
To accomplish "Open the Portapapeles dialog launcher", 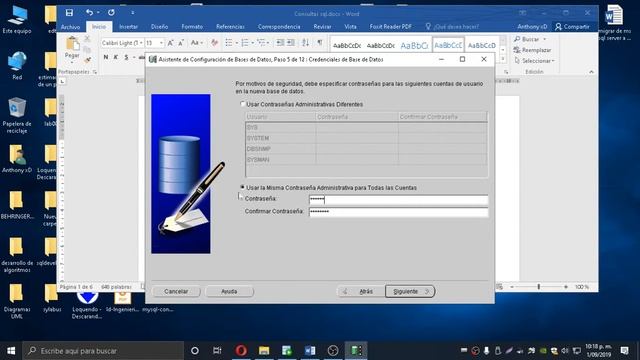I will coord(95,72).
